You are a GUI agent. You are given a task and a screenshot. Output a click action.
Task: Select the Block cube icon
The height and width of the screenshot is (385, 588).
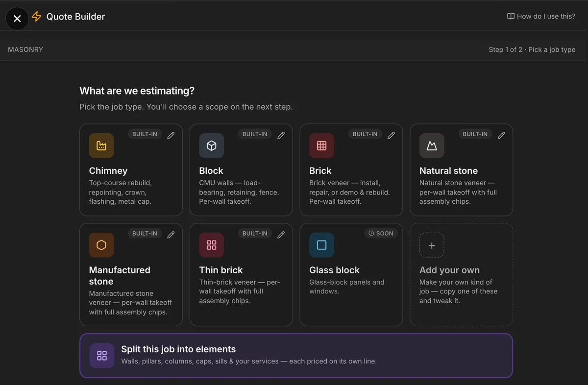coord(212,145)
